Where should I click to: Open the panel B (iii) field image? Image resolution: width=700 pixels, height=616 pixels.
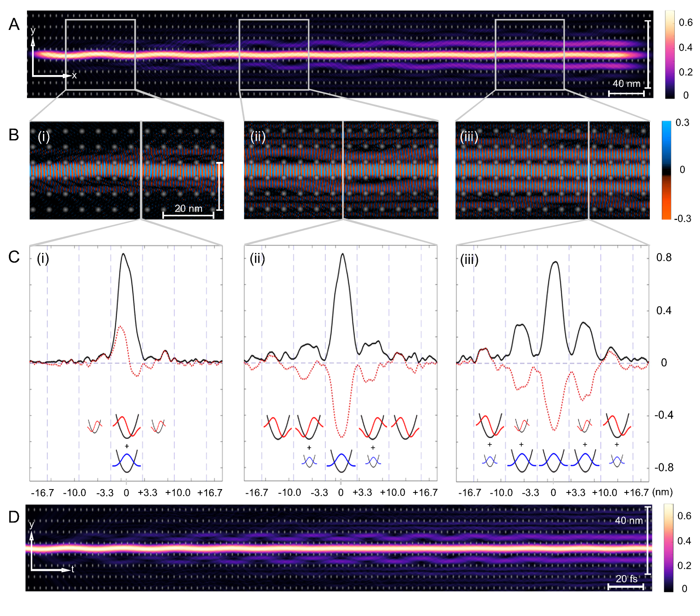point(552,170)
